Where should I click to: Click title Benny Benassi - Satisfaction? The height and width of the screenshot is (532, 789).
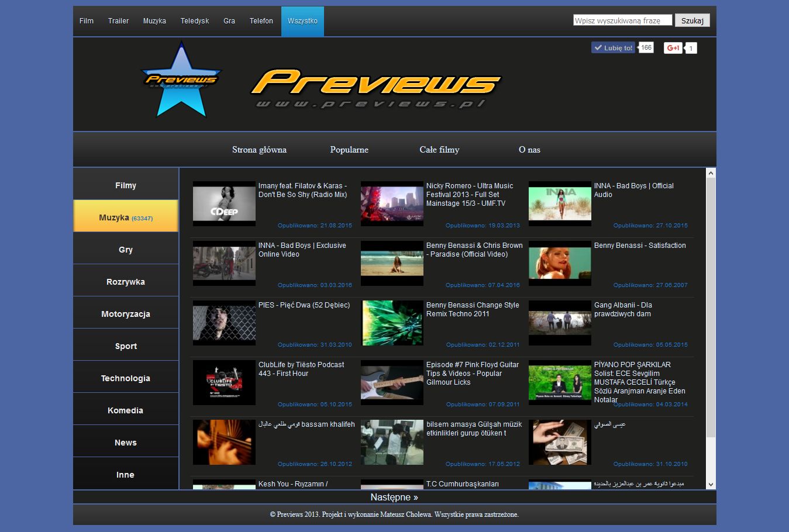pos(640,246)
